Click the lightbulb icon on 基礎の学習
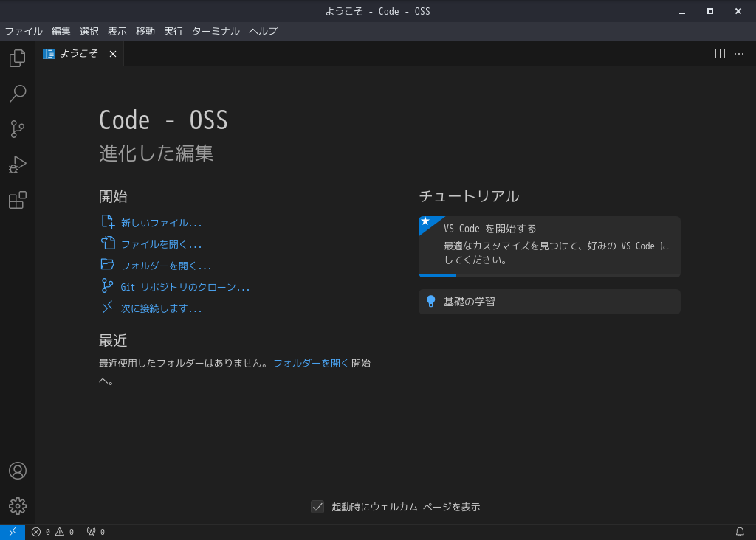Image resolution: width=756 pixels, height=540 pixels. [x=431, y=302]
